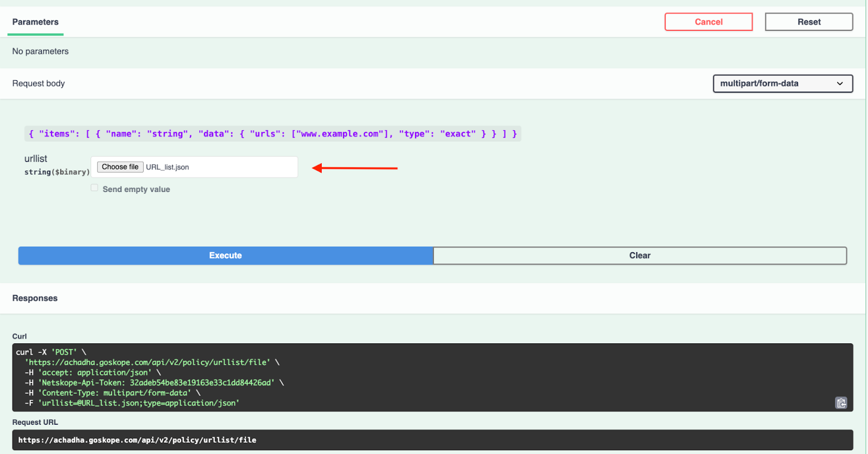Toggle the Send empty value checkbox
Screen dimensions: 868x454
pos(94,188)
